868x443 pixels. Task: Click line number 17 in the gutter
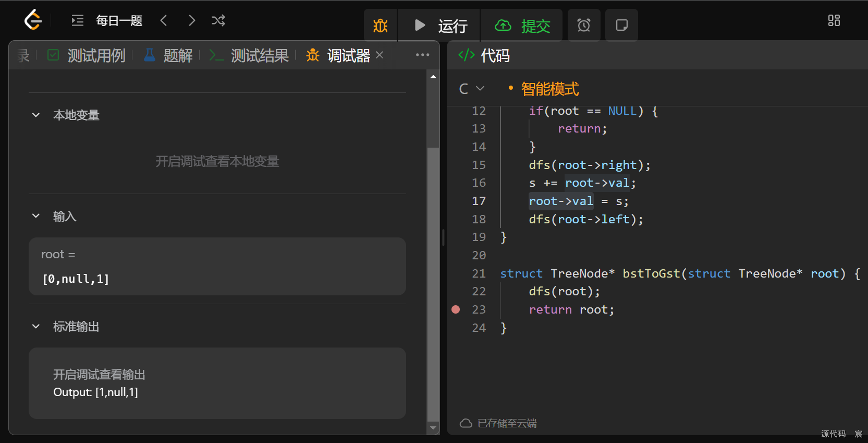(x=479, y=201)
